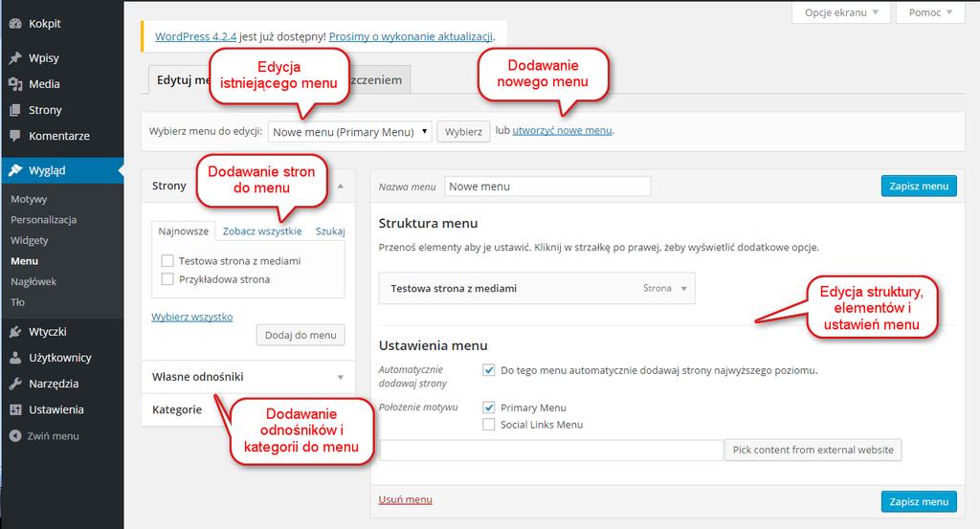This screenshot has height=529, width=980.
Task: Expand the Własne odnośniki section
Action: point(248,377)
